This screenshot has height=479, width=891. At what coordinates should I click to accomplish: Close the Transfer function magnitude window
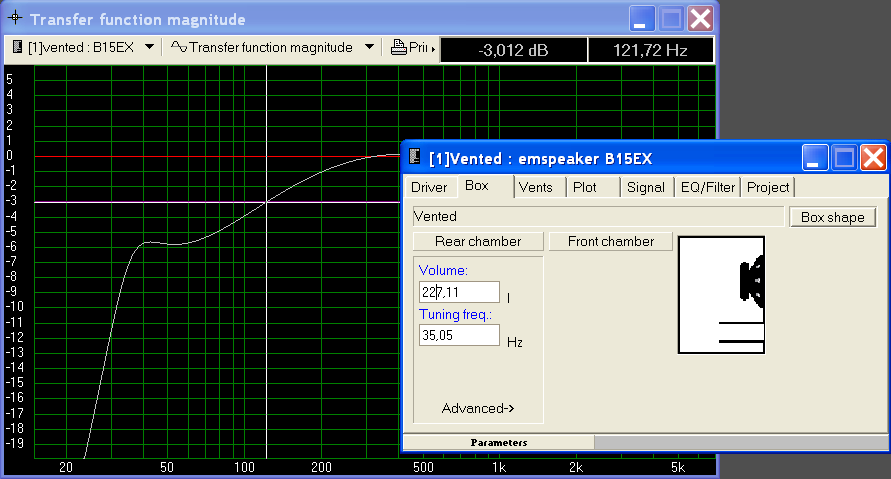click(700, 19)
